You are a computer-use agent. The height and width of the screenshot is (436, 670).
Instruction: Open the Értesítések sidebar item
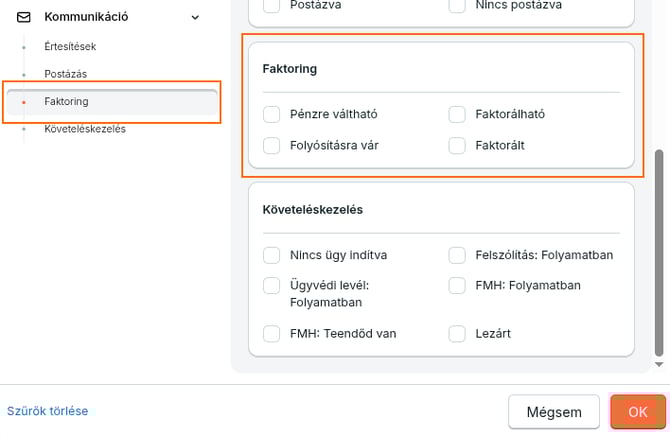70,46
